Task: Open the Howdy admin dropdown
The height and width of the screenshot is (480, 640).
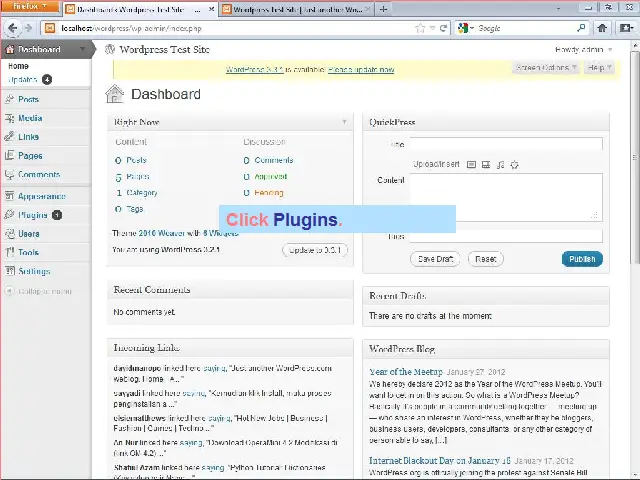Action: tap(583, 49)
